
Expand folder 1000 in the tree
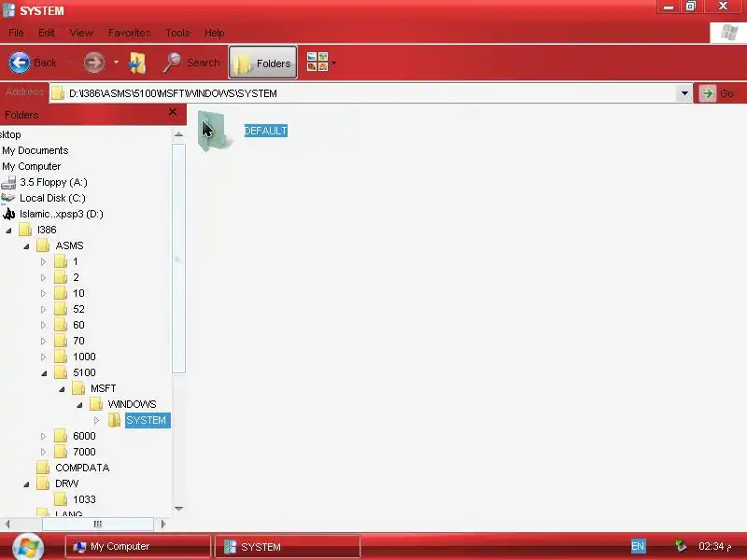coord(43,357)
